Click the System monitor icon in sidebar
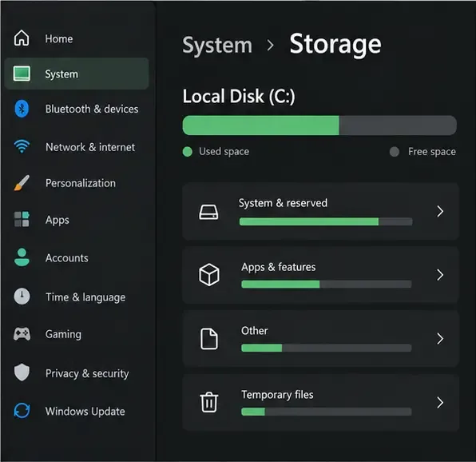The width and height of the screenshot is (476, 462). click(x=22, y=74)
